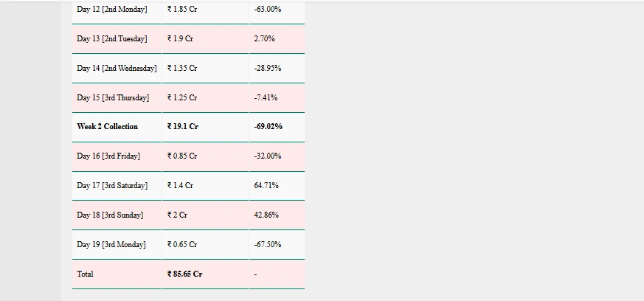Image resolution: width=644 pixels, height=301 pixels.
Task: Click the ₹ 1.9 Cr collection value
Action: 180,38
